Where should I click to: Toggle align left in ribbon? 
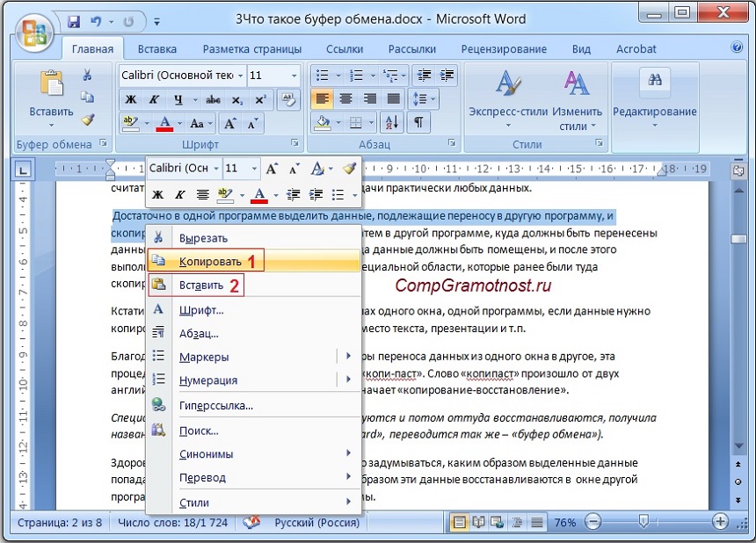click(x=323, y=98)
